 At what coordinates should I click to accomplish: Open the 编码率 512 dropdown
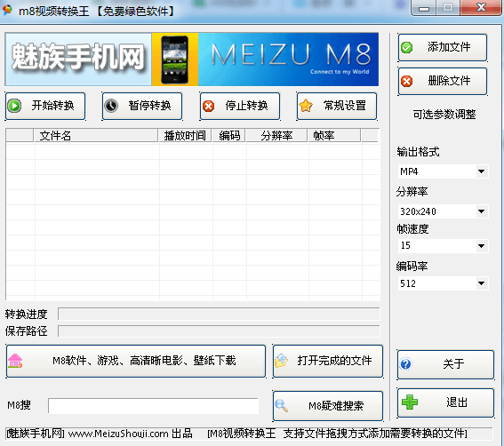click(x=481, y=283)
